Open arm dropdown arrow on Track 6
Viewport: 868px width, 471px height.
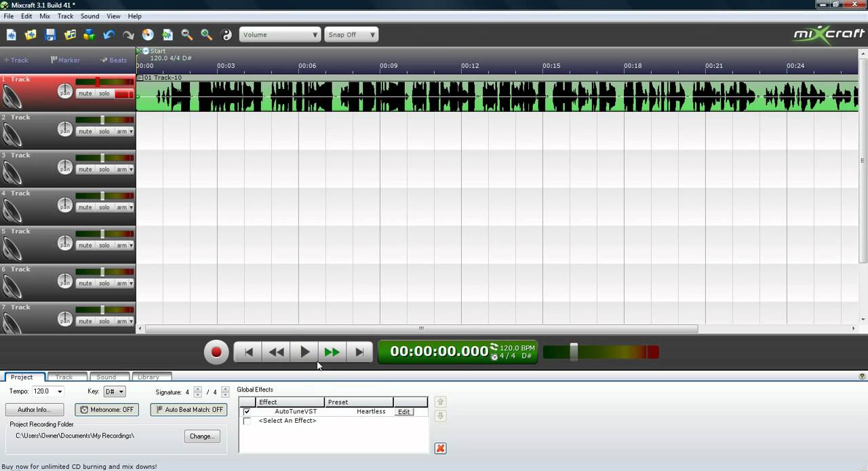[131, 284]
